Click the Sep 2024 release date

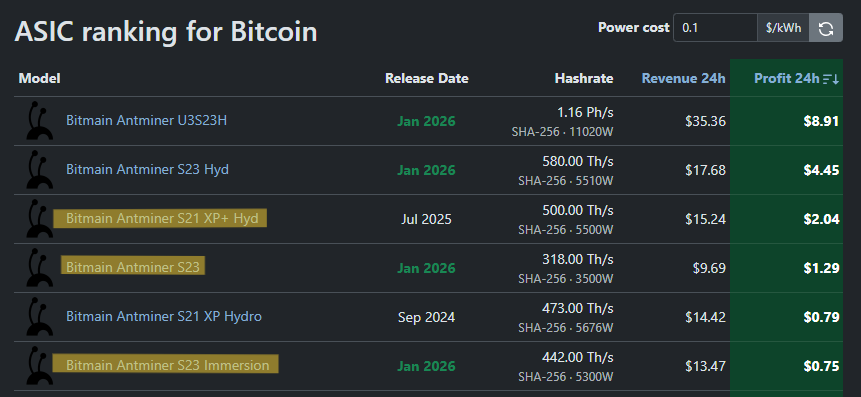426,317
